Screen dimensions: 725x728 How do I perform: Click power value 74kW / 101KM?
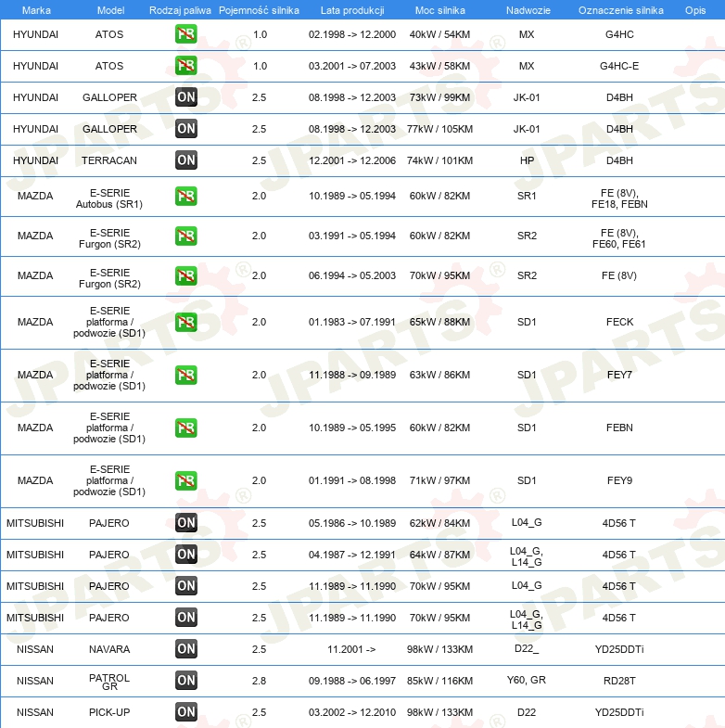(439, 160)
